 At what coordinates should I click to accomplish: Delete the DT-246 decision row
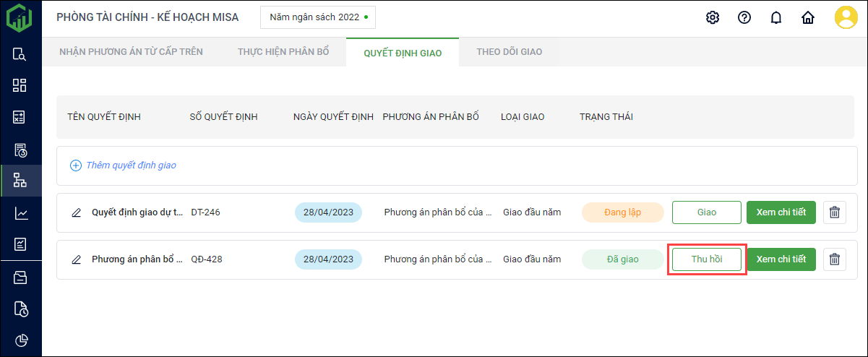pyautogui.click(x=835, y=212)
